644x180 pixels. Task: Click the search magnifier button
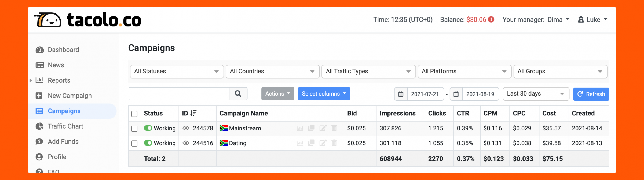[x=238, y=94]
